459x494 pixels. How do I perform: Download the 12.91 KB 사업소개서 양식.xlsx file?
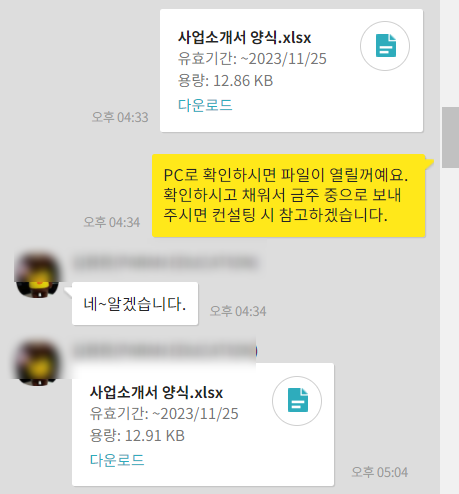117,460
